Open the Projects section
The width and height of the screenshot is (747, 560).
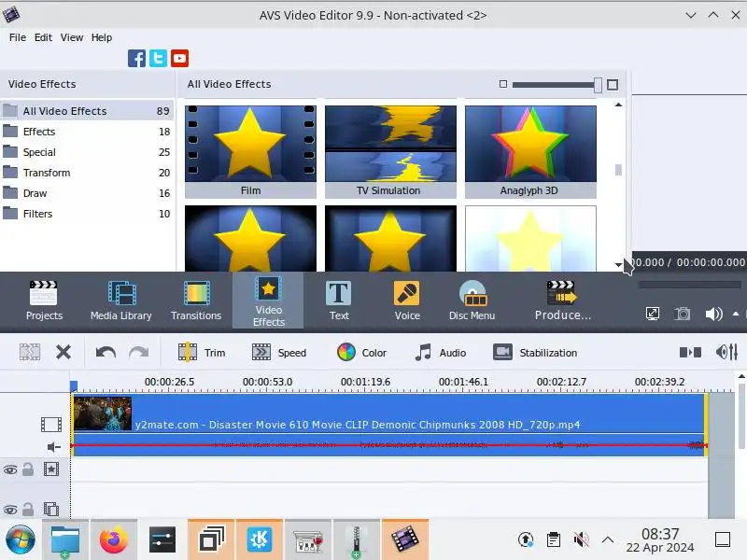point(44,301)
